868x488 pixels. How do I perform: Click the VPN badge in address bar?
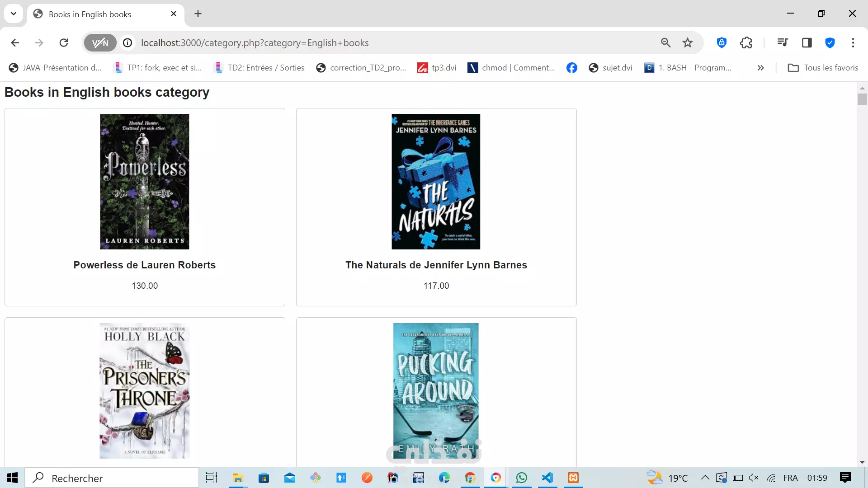[100, 42]
